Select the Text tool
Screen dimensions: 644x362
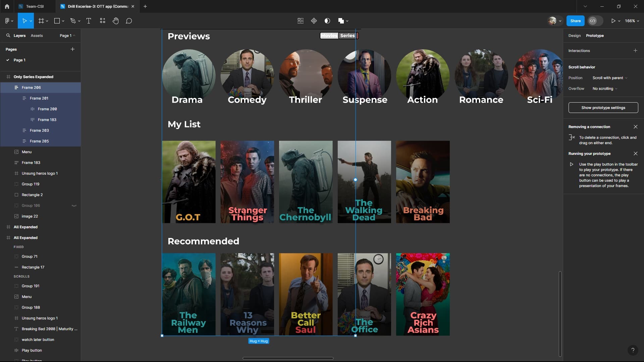pos(89,21)
